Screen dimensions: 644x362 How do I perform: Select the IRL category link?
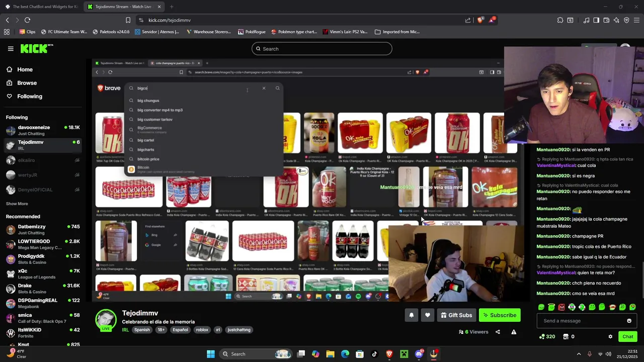[x=125, y=330]
